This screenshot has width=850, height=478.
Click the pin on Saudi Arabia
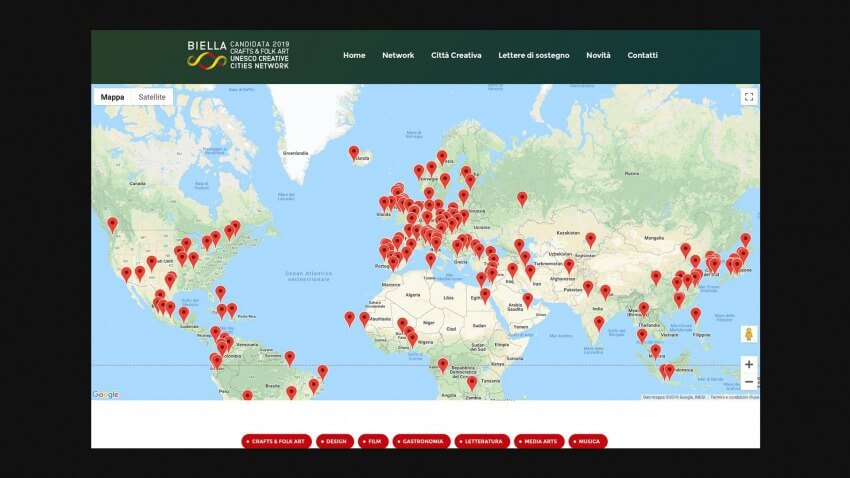[x=528, y=301]
